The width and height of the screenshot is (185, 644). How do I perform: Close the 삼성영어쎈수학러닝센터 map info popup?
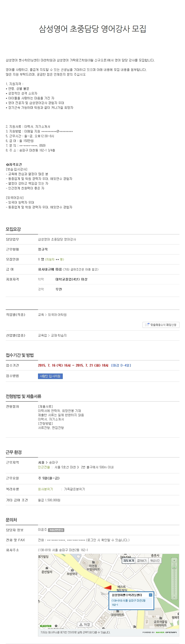click(x=150, y=595)
